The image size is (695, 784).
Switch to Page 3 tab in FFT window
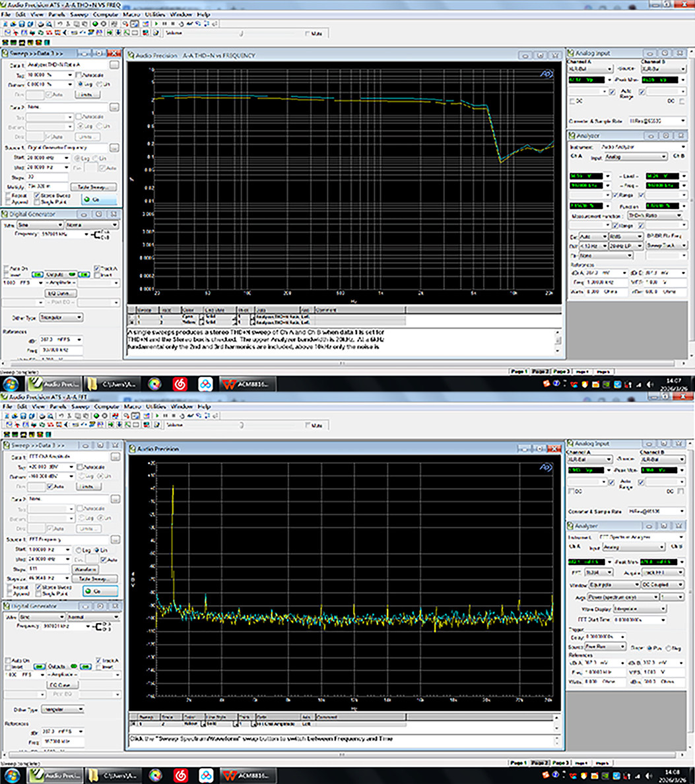pos(560,763)
